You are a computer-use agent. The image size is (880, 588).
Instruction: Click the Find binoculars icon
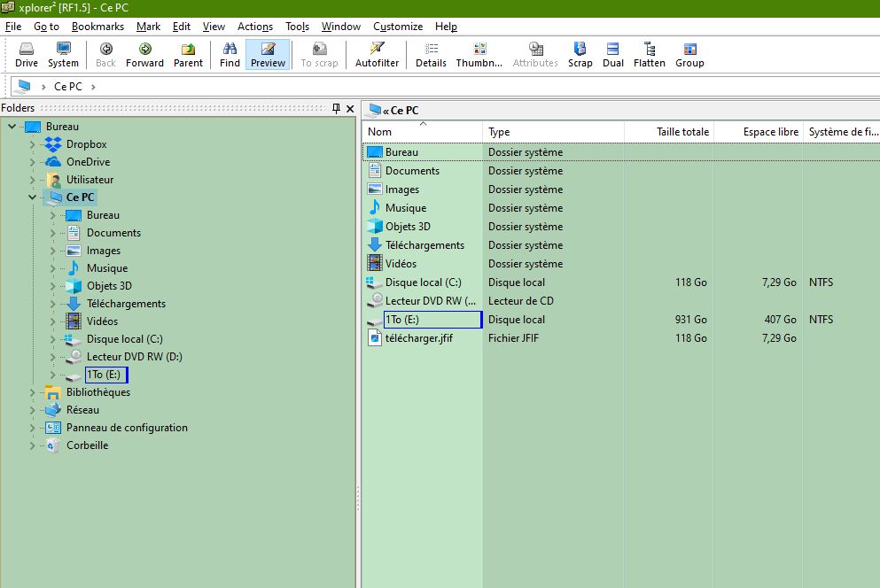tap(230, 54)
